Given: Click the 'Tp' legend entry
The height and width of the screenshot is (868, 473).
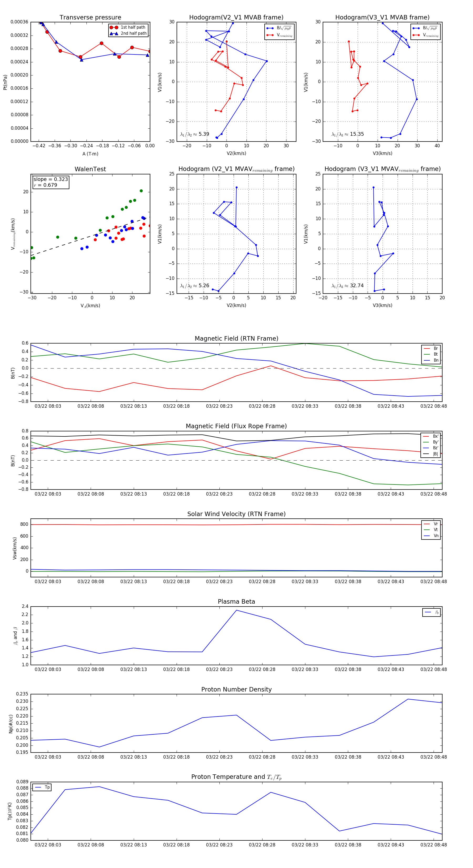Looking at the screenshot, I should pyautogui.click(x=43, y=788).
